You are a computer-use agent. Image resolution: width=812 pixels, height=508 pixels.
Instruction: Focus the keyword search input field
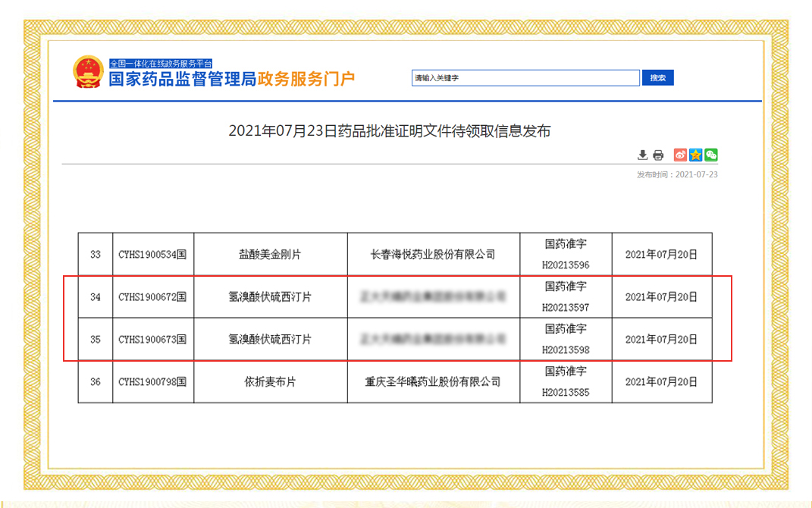[x=525, y=78]
